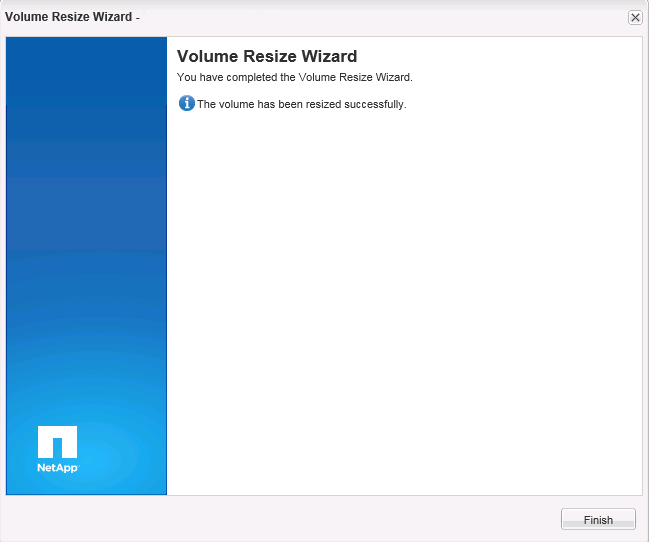The width and height of the screenshot is (649, 542).
Task: Click the volume resized successfully message
Action: tap(301, 104)
